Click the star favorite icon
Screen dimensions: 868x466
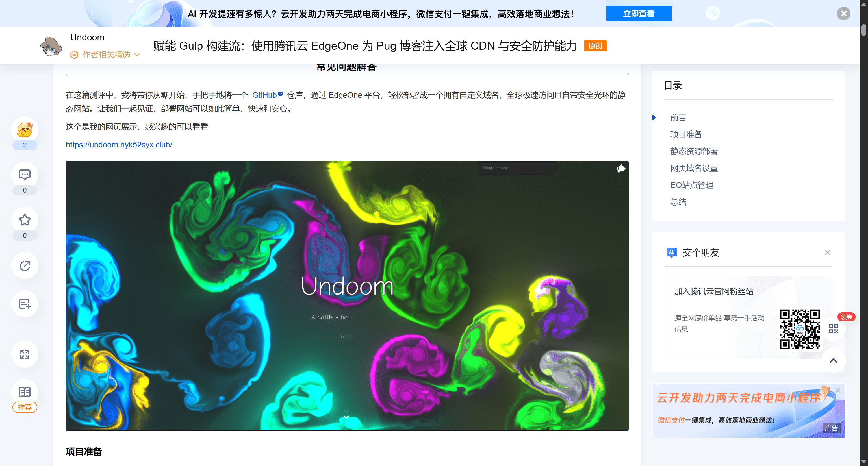tap(25, 220)
